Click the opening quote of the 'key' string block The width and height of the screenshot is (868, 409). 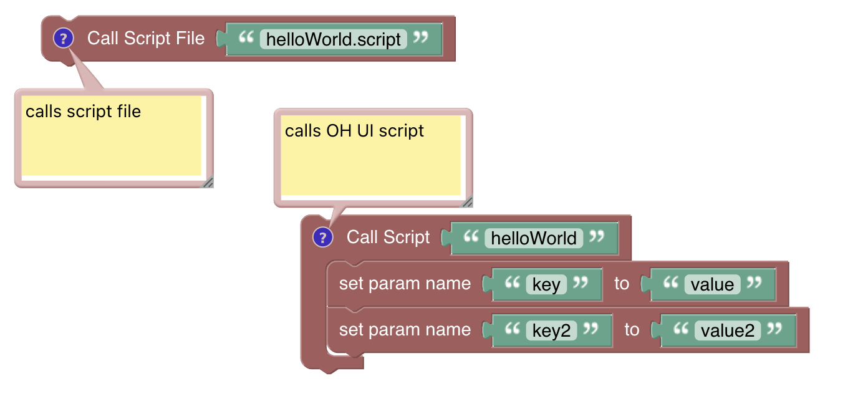(512, 283)
